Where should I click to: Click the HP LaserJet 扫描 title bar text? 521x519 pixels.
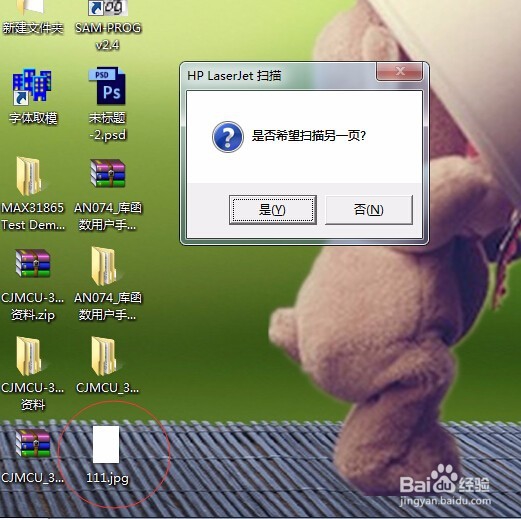coord(234,76)
